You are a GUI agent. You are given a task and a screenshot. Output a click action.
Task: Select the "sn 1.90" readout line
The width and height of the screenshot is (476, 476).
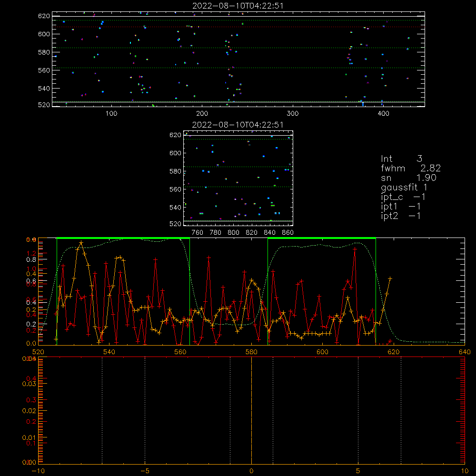pos(408,178)
